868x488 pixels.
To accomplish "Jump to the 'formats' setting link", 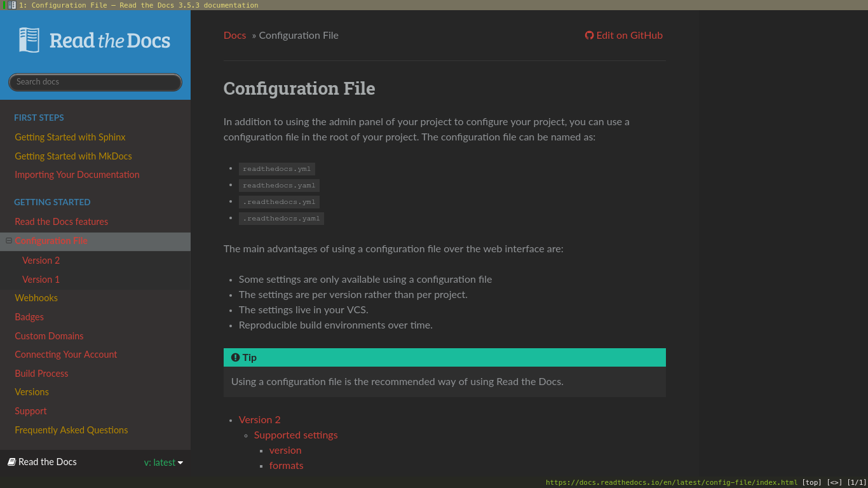I will (x=286, y=466).
